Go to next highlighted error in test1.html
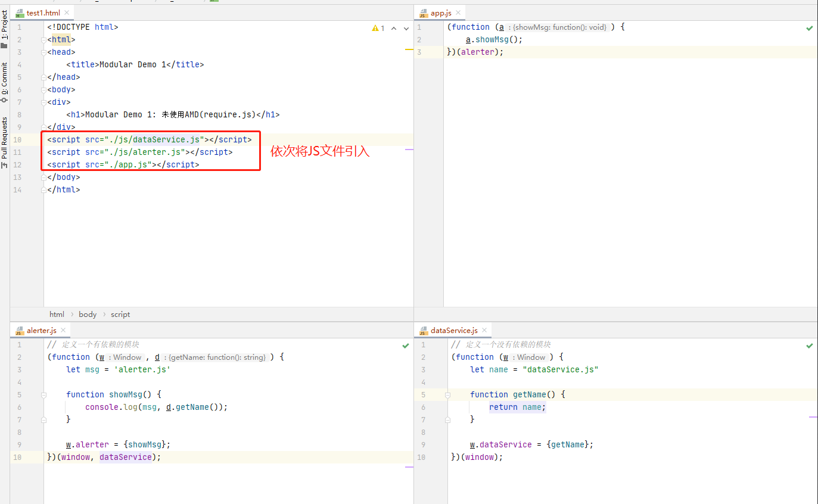The width and height of the screenshot is (818, 504). [406, 28]
